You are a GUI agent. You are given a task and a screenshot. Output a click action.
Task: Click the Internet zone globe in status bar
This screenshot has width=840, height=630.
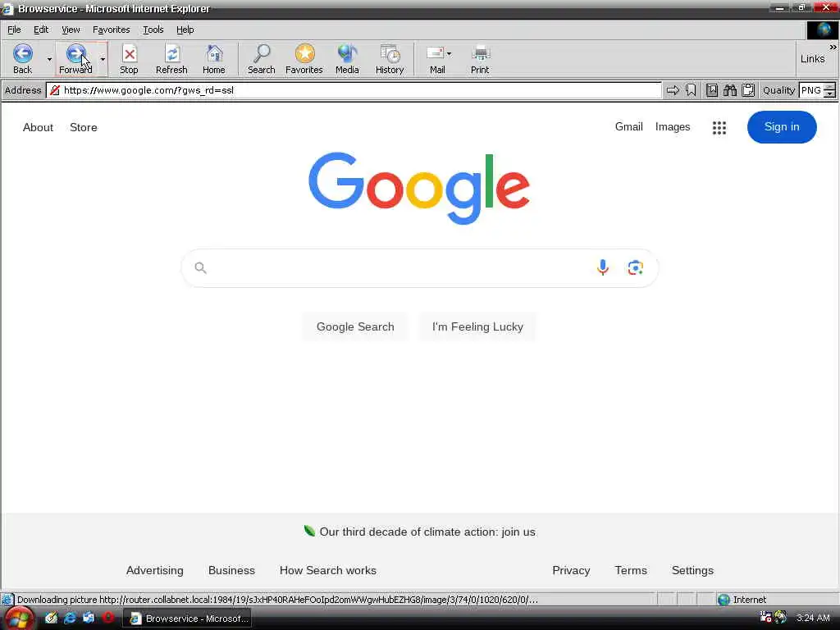(x=724, y=600)
